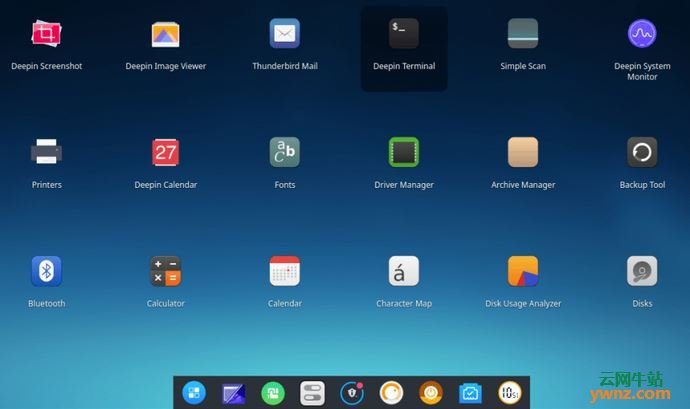Click the "Deepin Image Viewer" label

pos(165,66)
